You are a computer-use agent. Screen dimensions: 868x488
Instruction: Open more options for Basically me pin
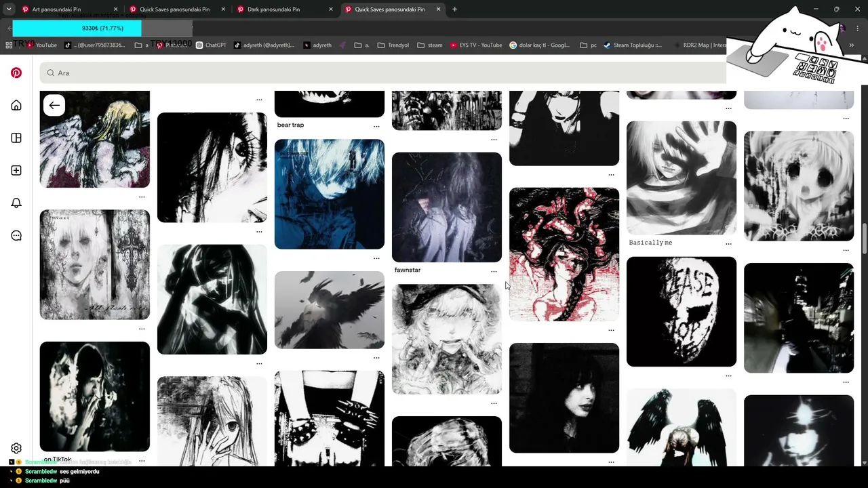728,243
